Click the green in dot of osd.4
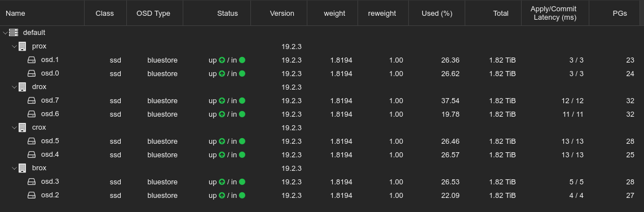Image resolution: width=644 pixels, height=212 pixels. [242, 155]
